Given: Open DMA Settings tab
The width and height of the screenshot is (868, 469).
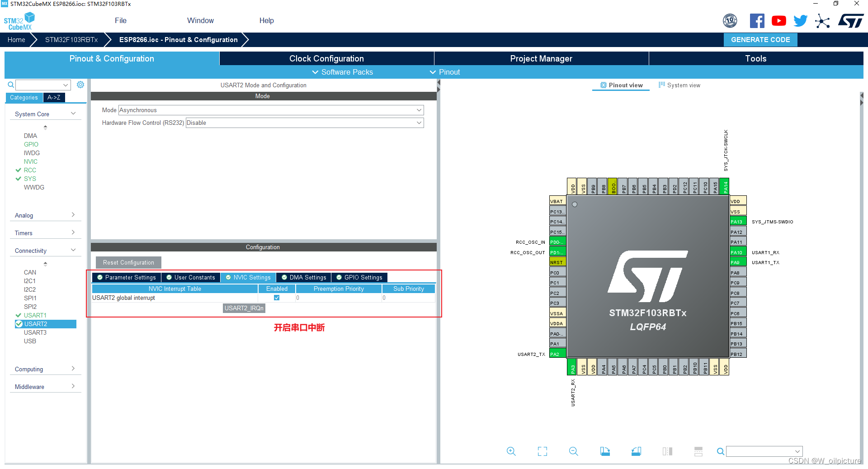Looking at the screenshot, I should point(304,277).
